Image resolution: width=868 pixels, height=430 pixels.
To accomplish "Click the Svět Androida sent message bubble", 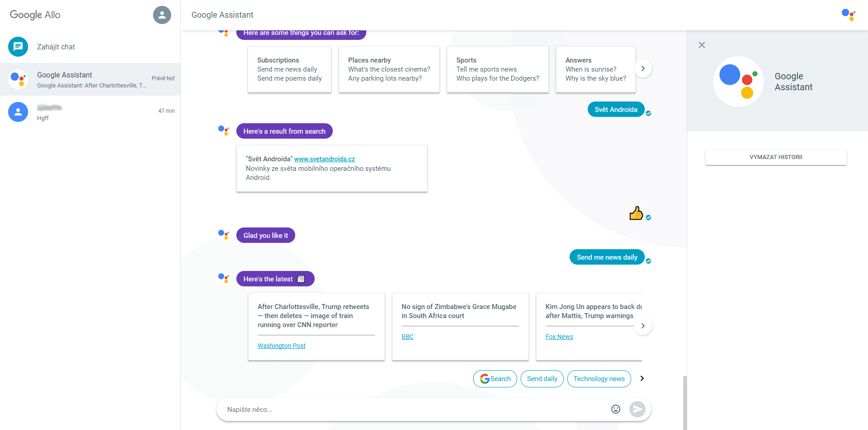I will pyautogui.click(x=616, y=109).
